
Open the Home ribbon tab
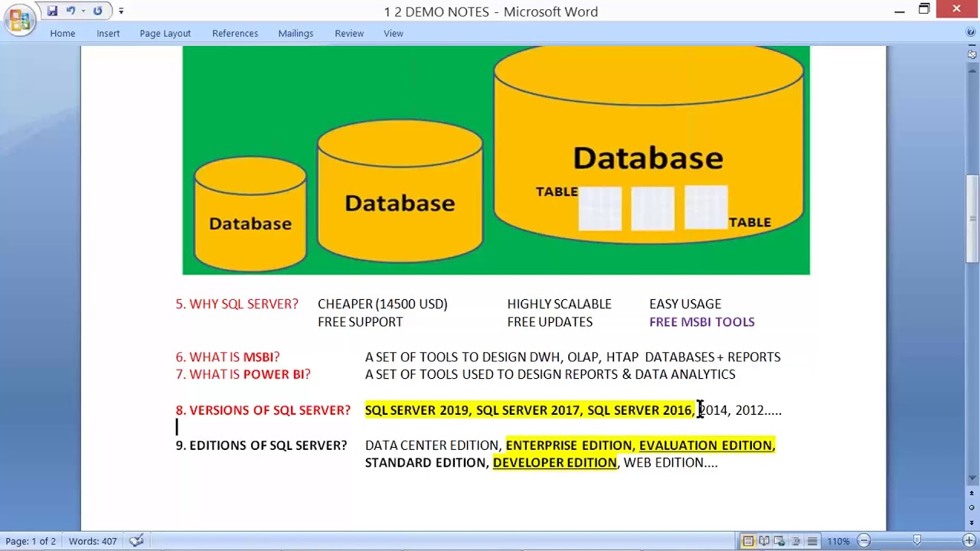(x=63, y=33)
